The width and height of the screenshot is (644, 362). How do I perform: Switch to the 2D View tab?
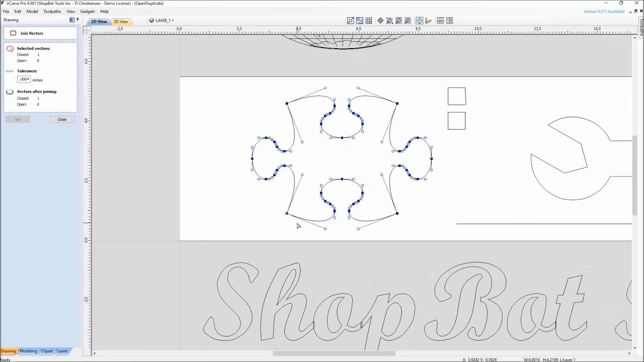pos(99,21)
